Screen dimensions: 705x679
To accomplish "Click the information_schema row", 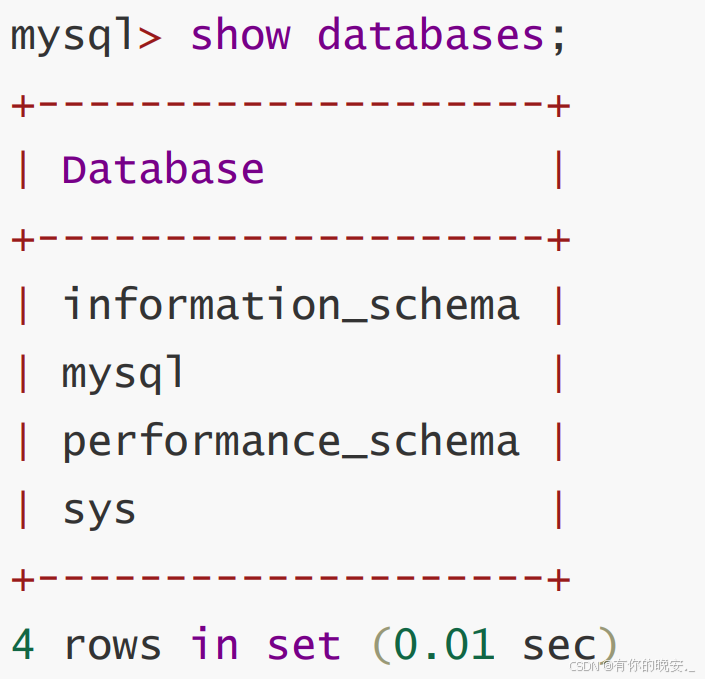I will (291, 305).
